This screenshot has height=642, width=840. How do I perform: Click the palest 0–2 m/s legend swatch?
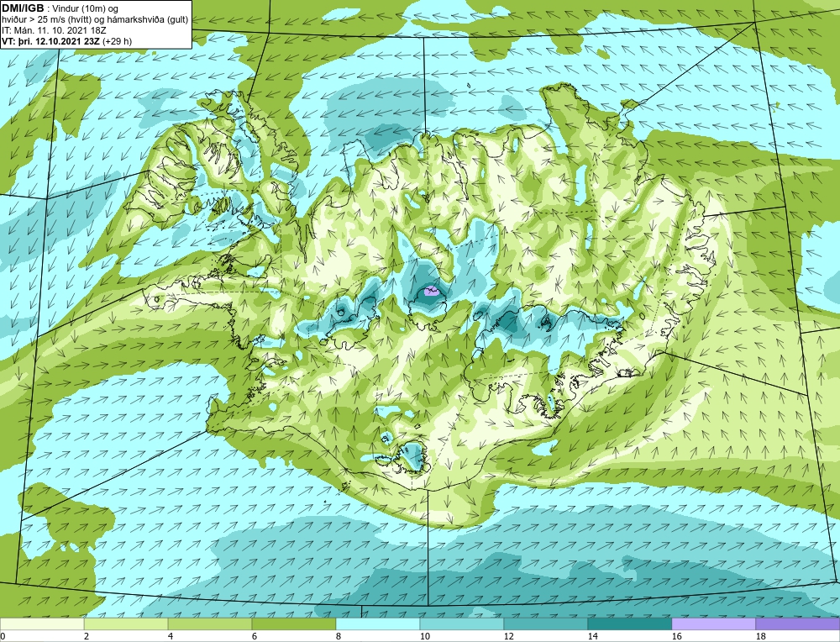click(x=42, y=624)
